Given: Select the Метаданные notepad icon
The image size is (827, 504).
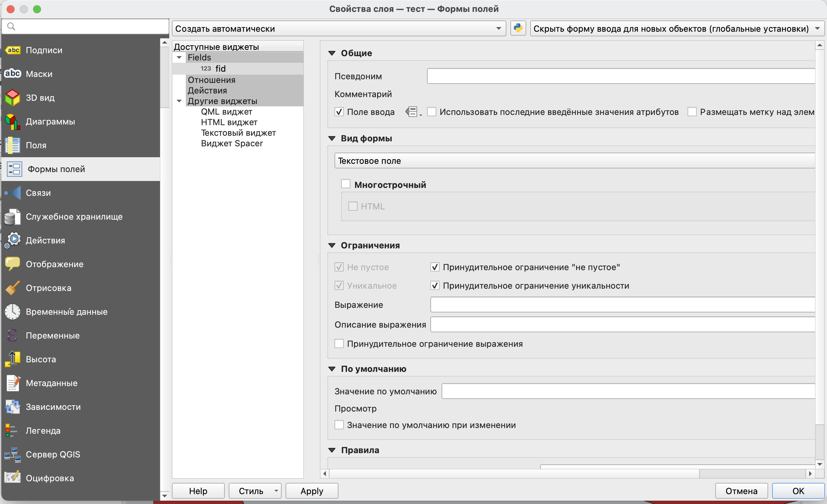Looking at the screenshot, I should pos(13,383).
